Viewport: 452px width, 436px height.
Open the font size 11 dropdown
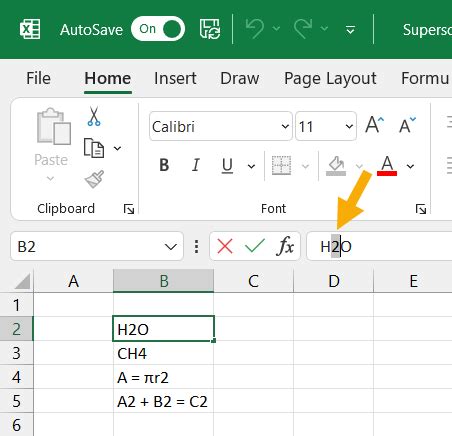pyautogui.click(x=349, y=126)
